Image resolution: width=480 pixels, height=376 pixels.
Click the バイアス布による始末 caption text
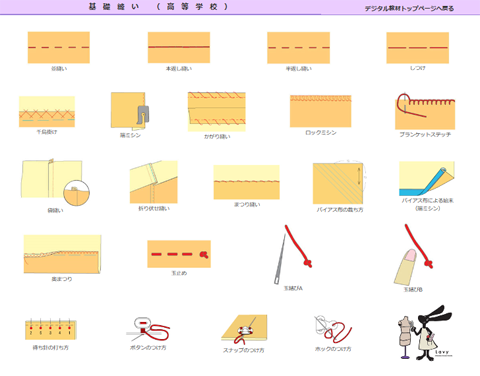pyautogui.click(x=427, y=201)
